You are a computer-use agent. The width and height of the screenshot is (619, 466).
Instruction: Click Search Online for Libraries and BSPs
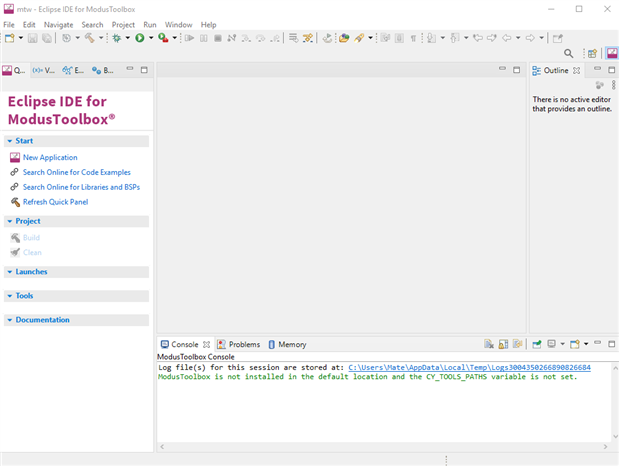click(x=81, y=187)
